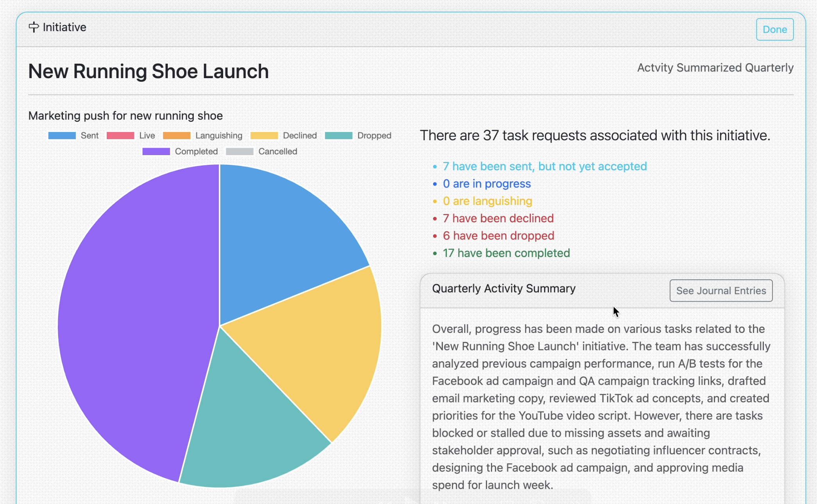Toggle the Declined legend swatch

pos(264,136)
